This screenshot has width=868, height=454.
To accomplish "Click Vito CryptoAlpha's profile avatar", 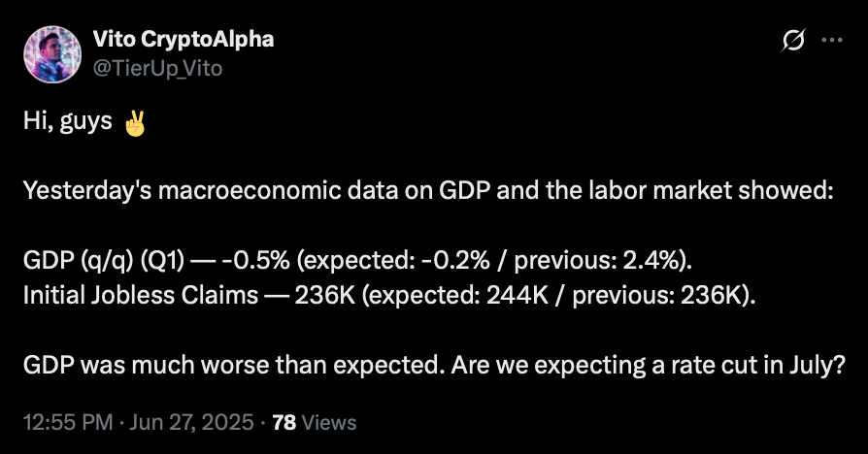I will (x=52, y=54).
